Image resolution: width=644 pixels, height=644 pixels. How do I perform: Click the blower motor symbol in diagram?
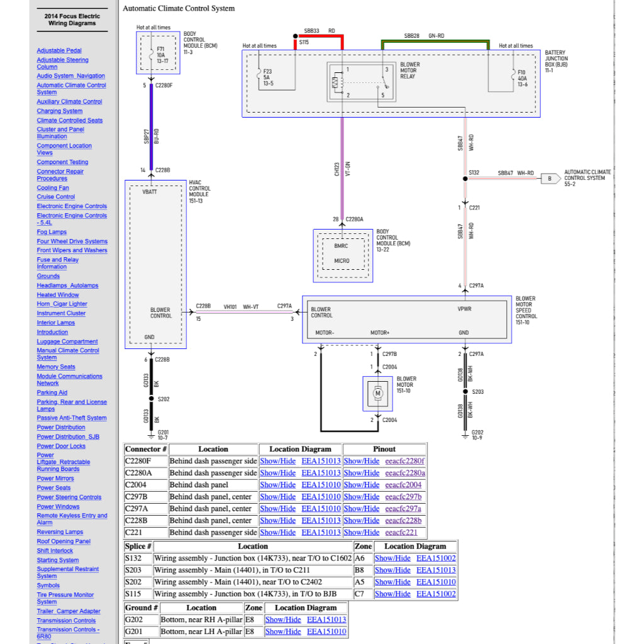(x=378, y=394)
